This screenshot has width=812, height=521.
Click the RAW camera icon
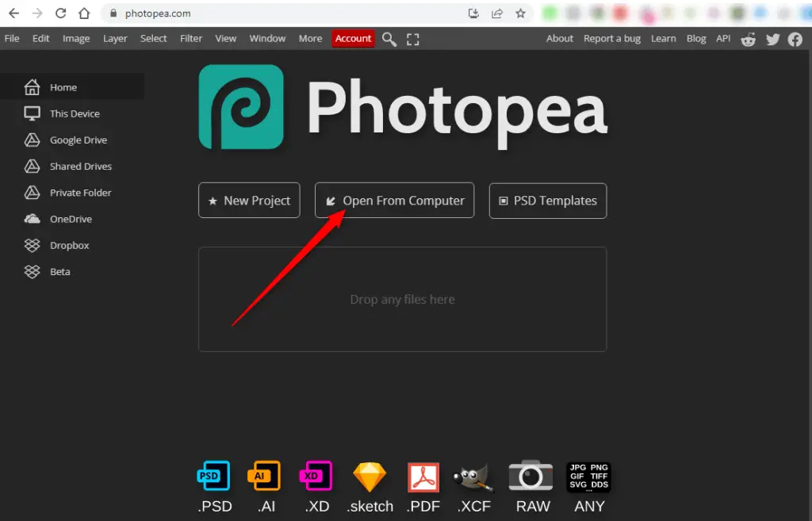click(x=530, y=475)
